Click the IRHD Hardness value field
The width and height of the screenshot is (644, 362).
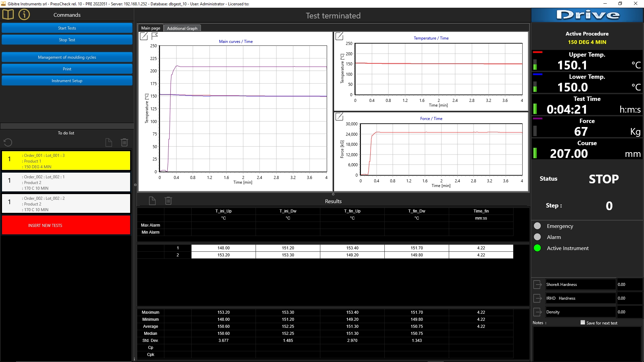629,298
